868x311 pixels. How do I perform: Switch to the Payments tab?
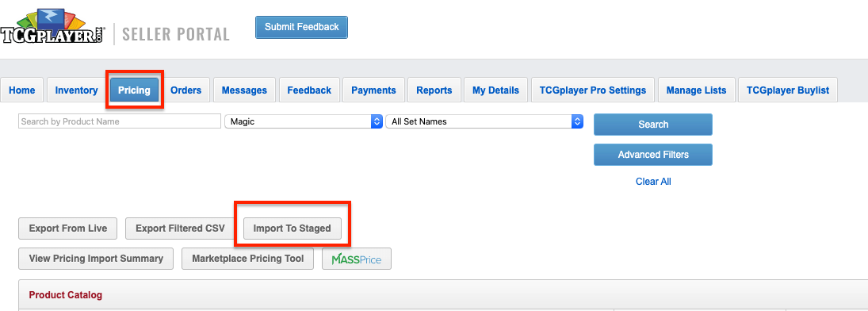tap(373, 90)
